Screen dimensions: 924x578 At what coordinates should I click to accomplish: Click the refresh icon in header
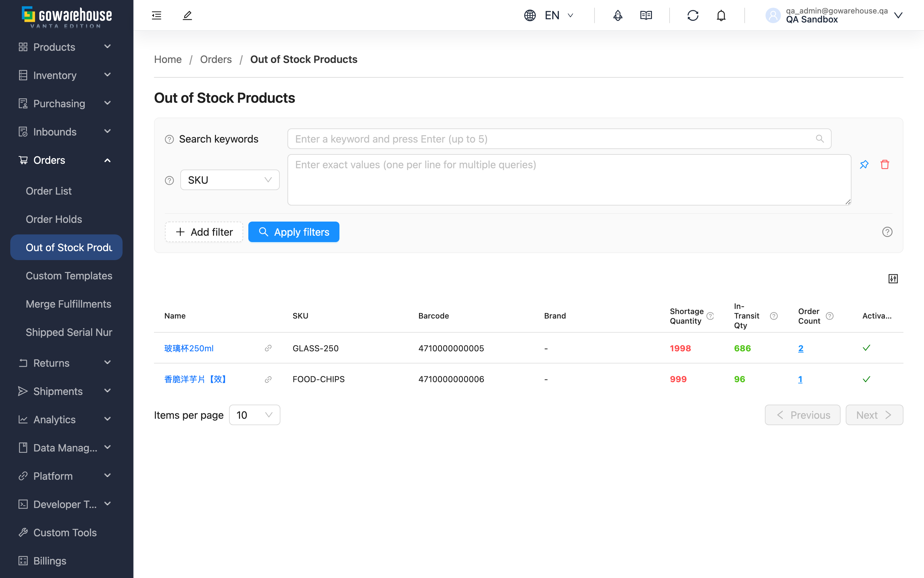click(693, 15)
